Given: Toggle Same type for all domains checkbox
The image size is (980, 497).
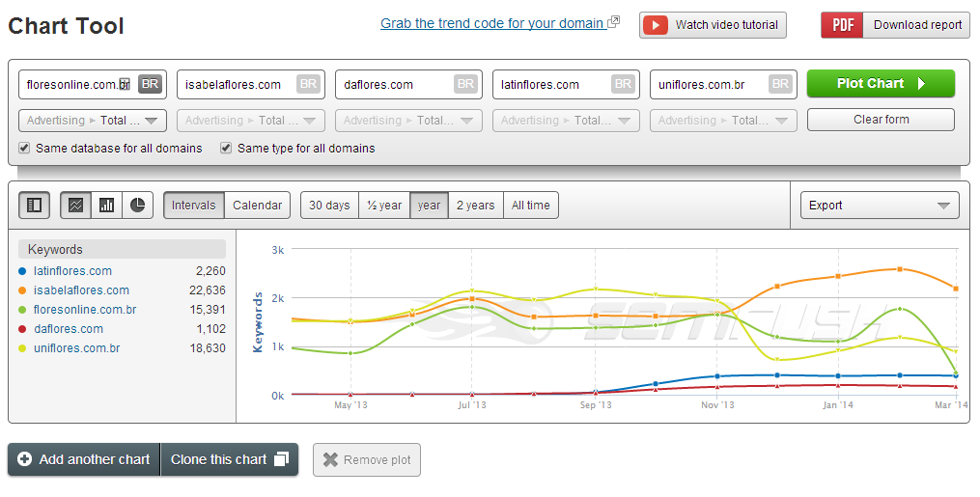Looking at the screenshot, I should point(226,149).
